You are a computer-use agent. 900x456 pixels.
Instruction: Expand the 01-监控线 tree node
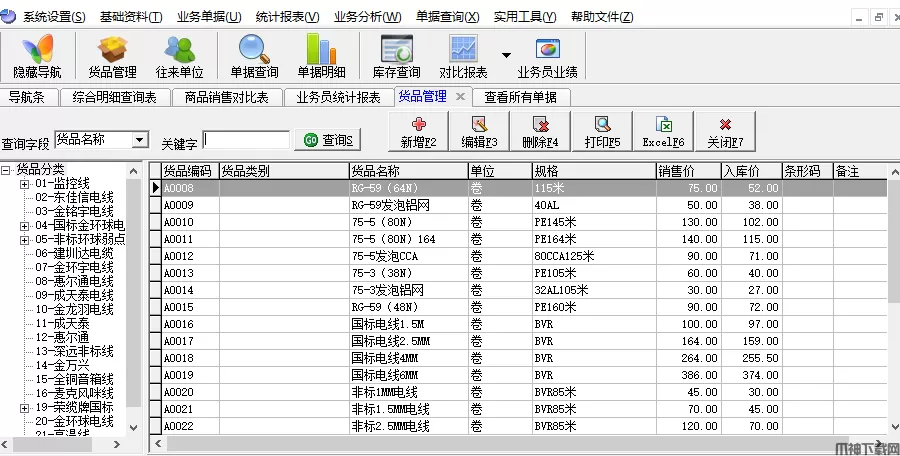[24, 184]
